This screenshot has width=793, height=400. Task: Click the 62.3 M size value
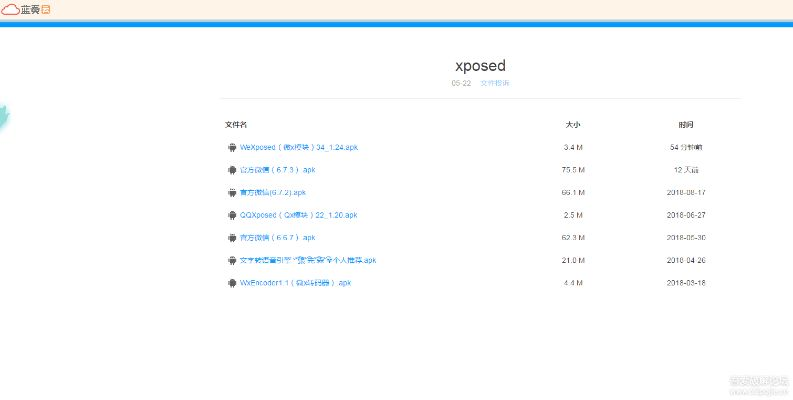click(x=573, y=238)
